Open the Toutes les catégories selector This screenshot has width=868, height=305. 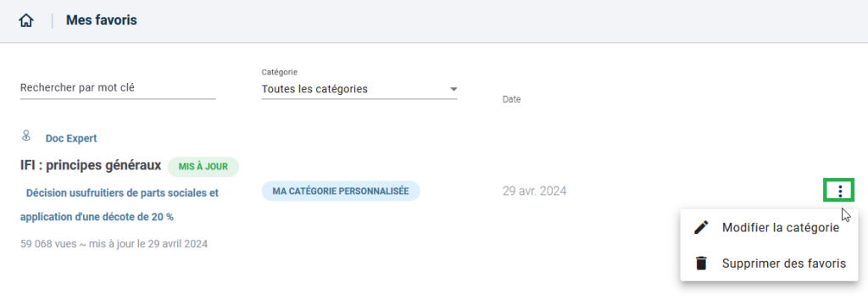click(x=359, y=89)
